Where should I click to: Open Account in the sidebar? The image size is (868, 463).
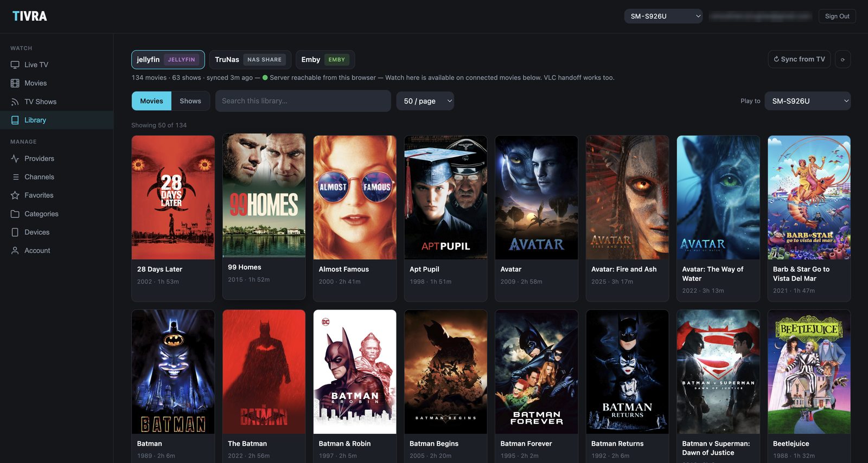[x=56, y=250]
